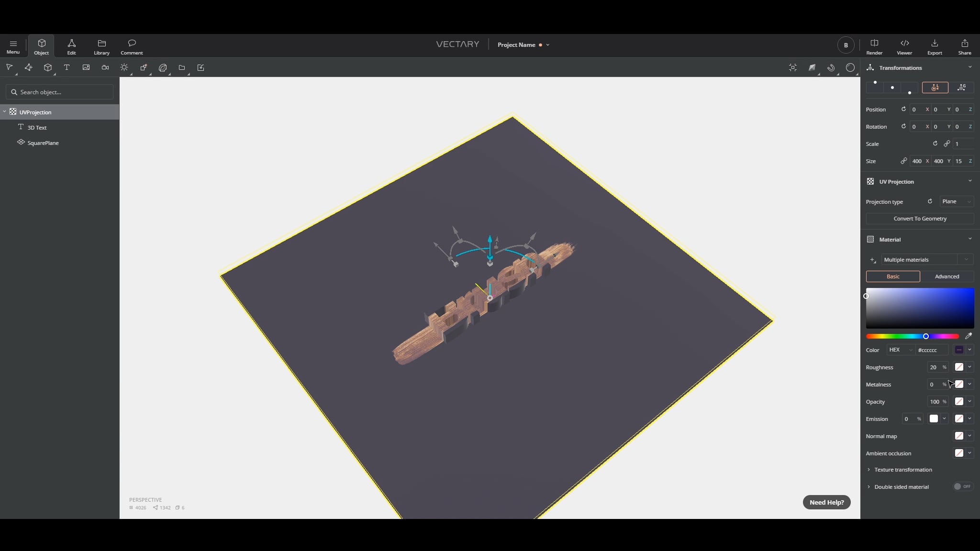Click the Emission color swatch
980x551 pixels.
933,419
